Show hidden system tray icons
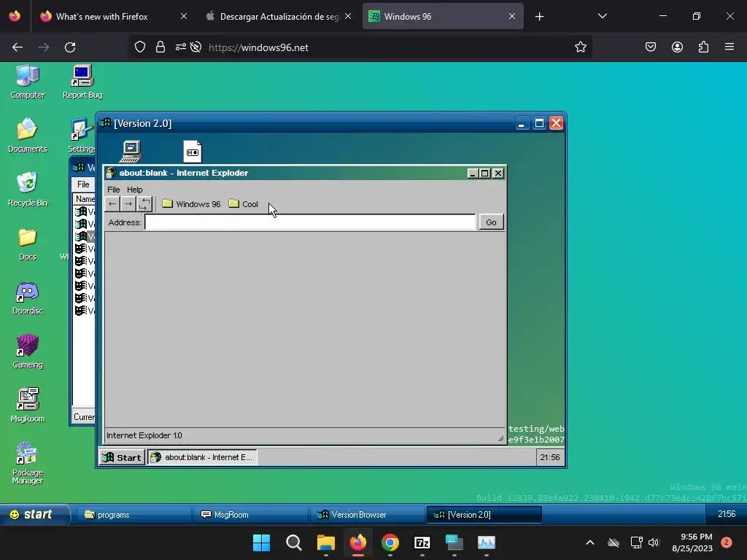This screenshot has height=560, width=747. click(x=589, y=542)
